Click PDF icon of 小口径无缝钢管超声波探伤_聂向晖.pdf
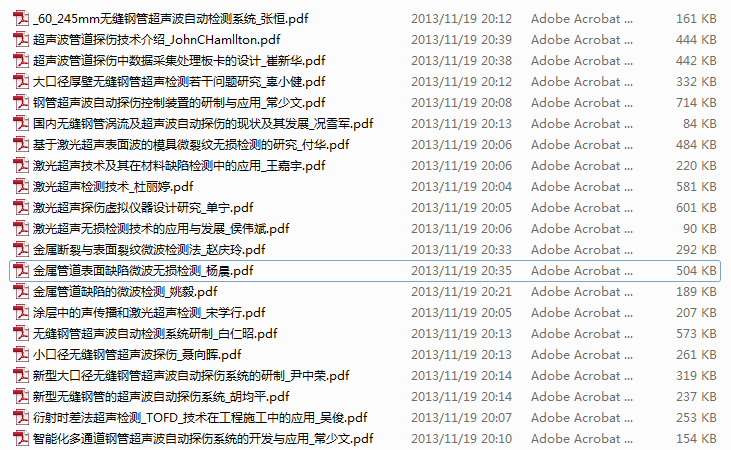731x450 pixels. (21, 354)
